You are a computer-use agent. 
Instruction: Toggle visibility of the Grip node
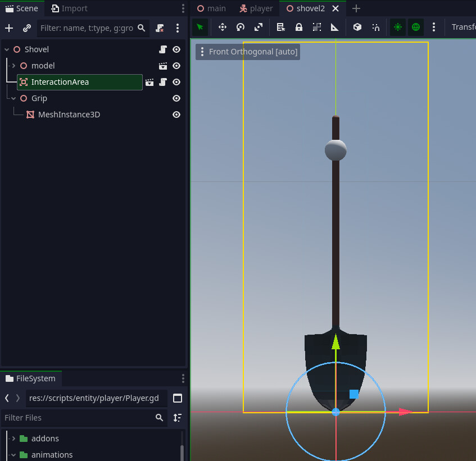(176, 98)
